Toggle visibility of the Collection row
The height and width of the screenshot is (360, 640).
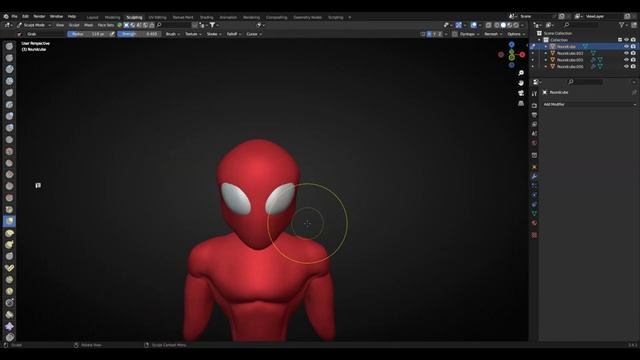[x=626, y=40]
